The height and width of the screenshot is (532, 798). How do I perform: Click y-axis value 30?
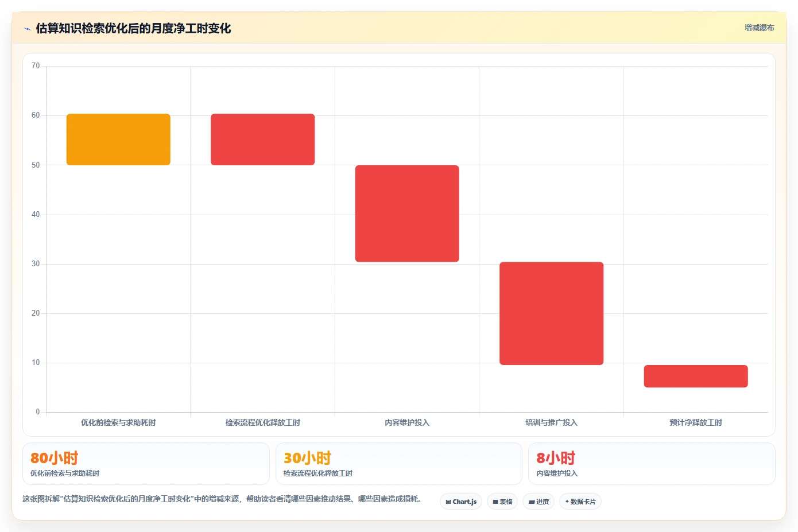36,264
